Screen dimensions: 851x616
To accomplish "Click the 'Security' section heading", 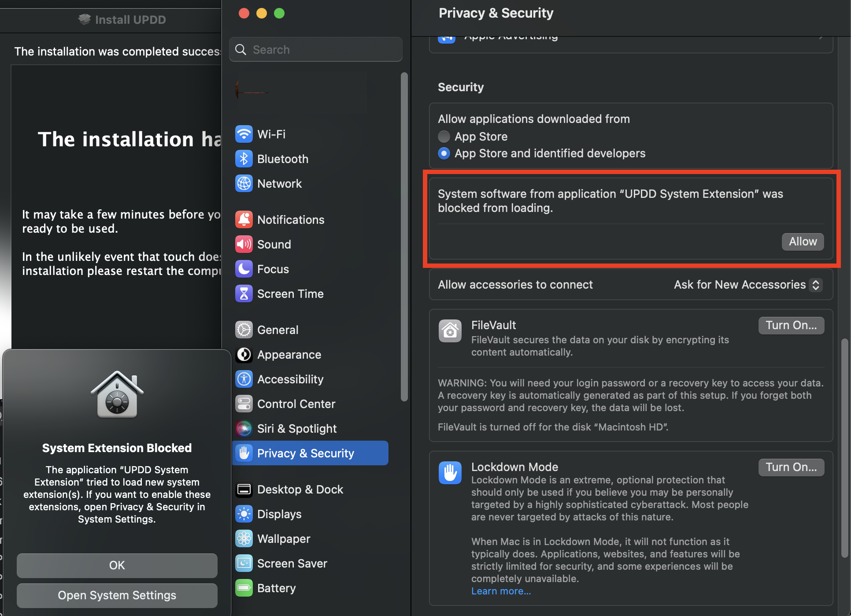I will coord(461,87).
